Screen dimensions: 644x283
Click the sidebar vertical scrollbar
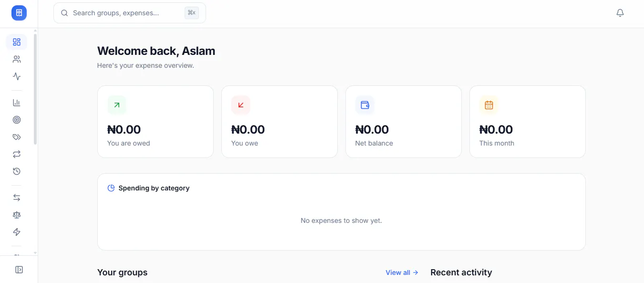[x=35, y=89]
